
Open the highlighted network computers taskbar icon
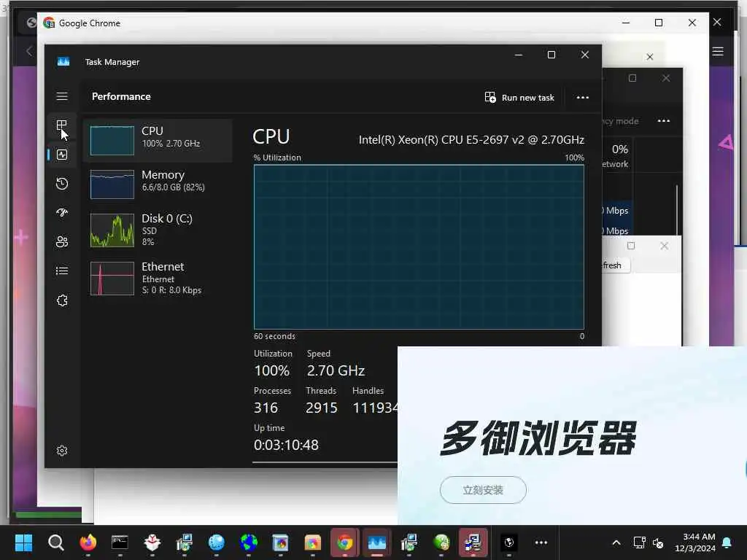click(473, 542)
